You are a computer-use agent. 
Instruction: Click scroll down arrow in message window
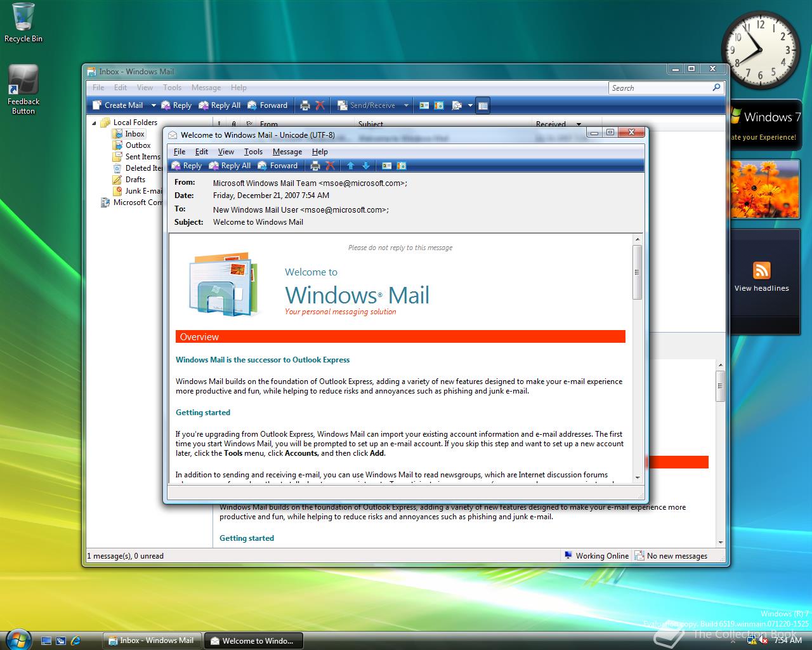tap(638, 478)
